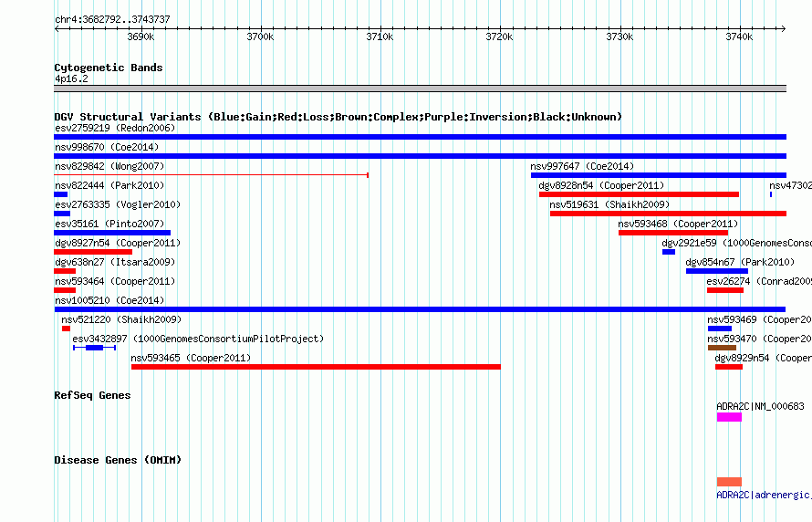Click the 4p16.2 cytogenetic band bar
The image size is (812, 522).
click(x=420, y=89)
